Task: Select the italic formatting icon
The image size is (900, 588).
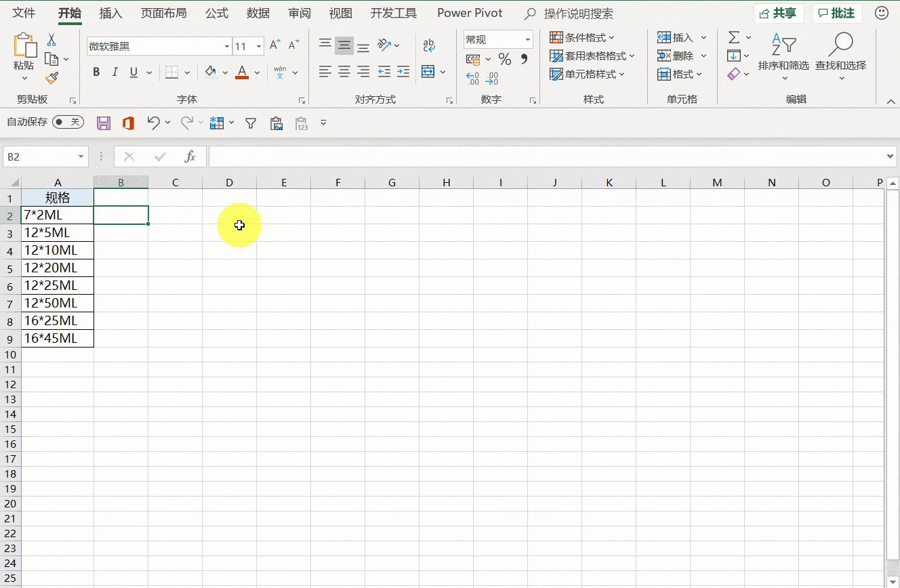Action: tap(114, 72)
